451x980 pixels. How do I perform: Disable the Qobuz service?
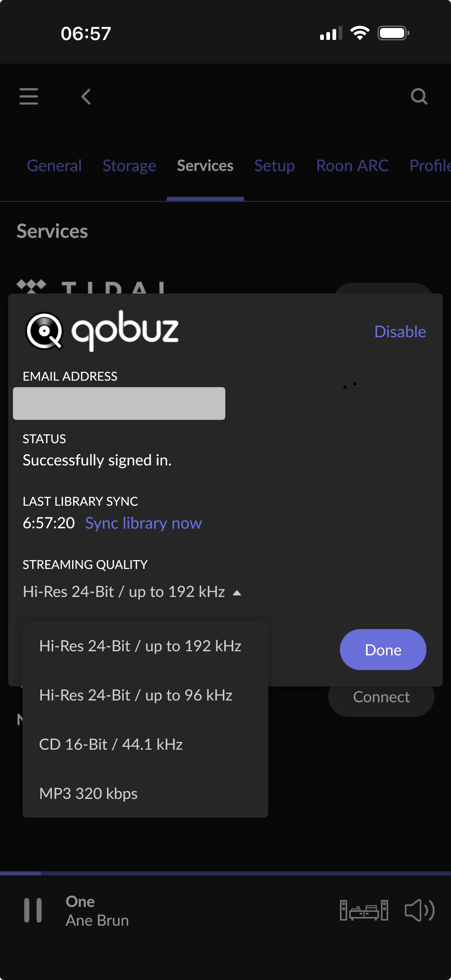click(x=400, y=332)
